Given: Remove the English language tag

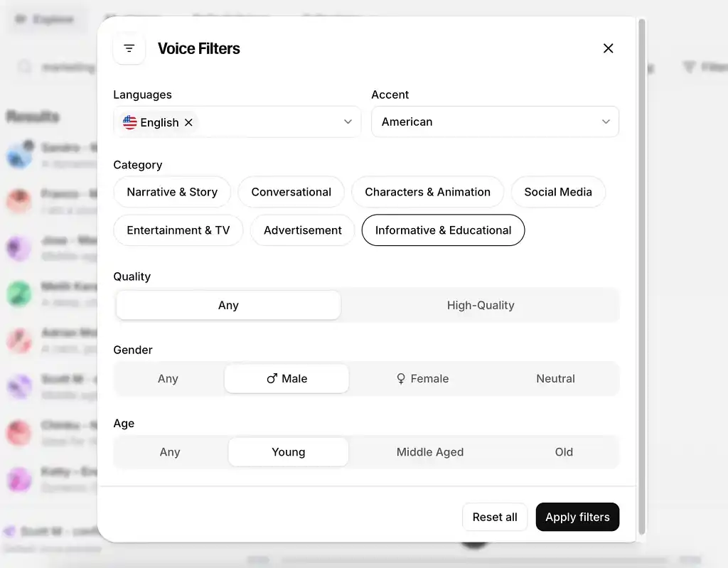Looking at the screenshot, I should coord(188,122).
